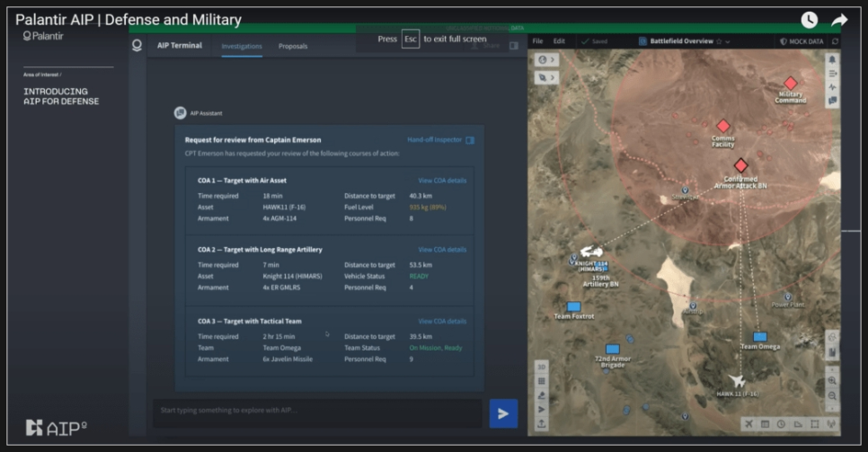Expand the globe layer panel chevron
The width and height of the screenshot is (868, 452).
tap(553, 60)
